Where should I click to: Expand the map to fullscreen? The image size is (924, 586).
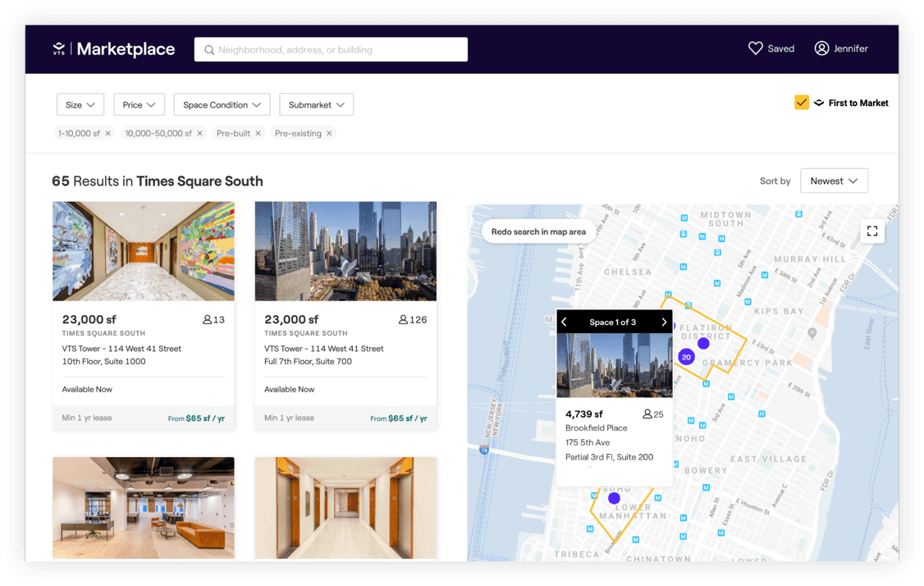pyautogui.click(x=872, y=231)
